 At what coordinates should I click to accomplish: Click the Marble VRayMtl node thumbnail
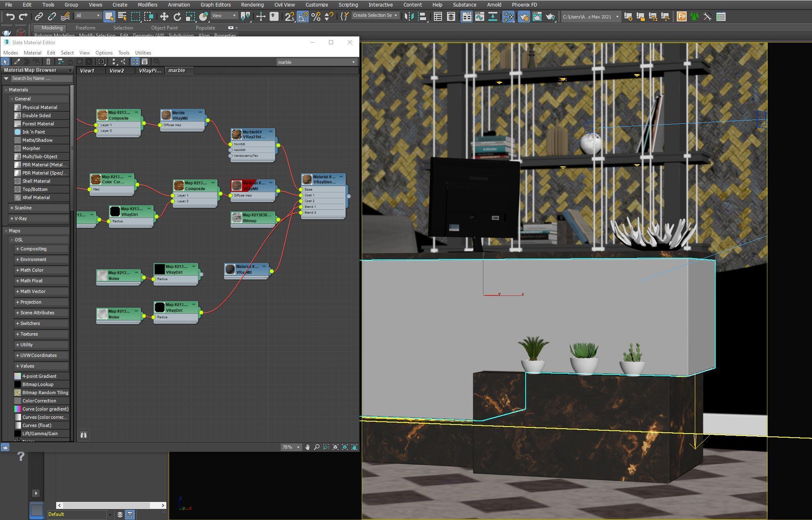[x=166, y=115]
